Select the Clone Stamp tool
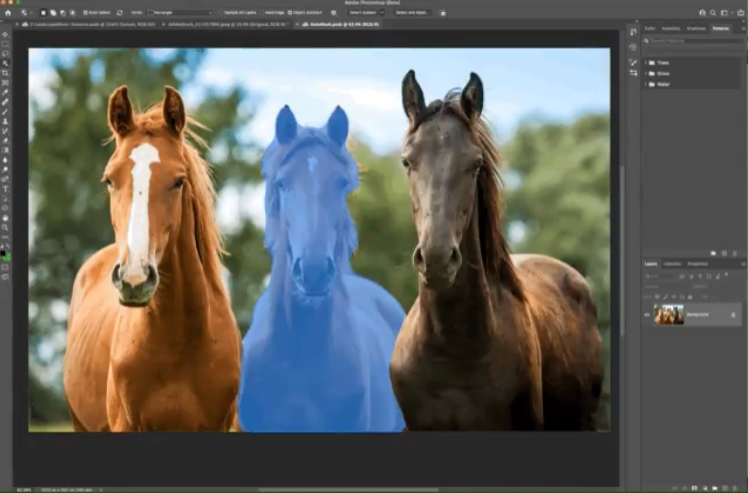Viewport: 748px width, 493px height. pyautogui.click(x=5, y=121)
